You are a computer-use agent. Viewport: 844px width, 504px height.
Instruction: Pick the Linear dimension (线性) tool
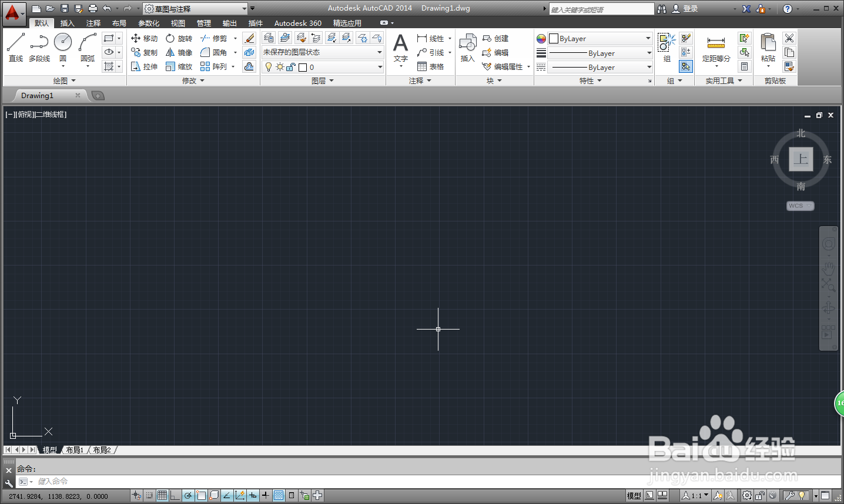point(430,38)
